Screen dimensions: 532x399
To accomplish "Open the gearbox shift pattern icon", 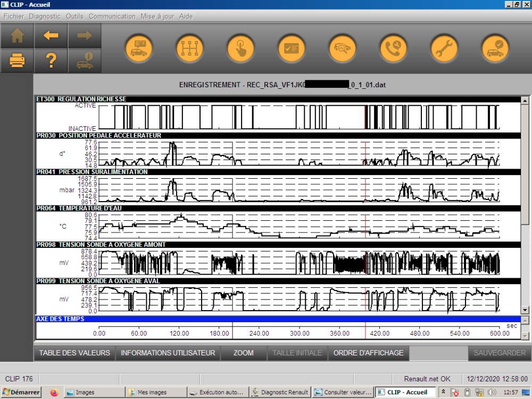I will (x=190, y=48).
